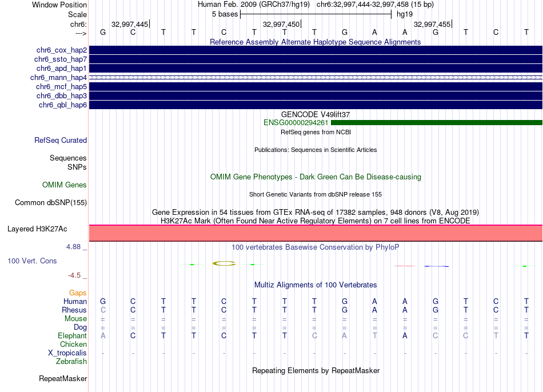Viewport: 543px width, 392px height.
Task: Click the GTEx Gene Expression track title
Action: (316, 212)
